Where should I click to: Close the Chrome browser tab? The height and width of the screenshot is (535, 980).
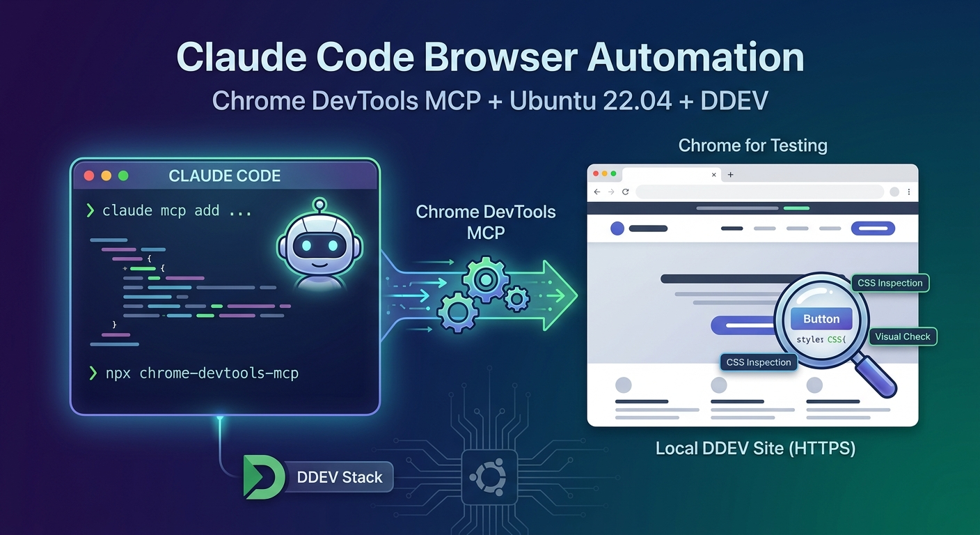pos(713,175)
